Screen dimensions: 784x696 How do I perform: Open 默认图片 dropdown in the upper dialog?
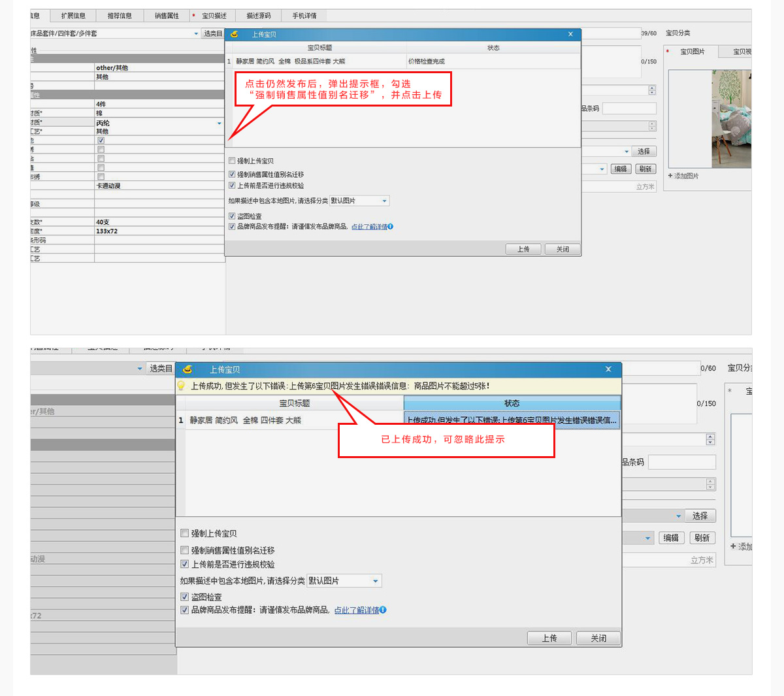384,201
